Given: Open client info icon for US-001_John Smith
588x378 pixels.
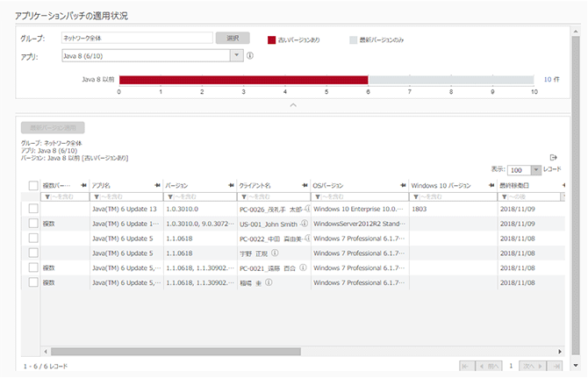Looking at the screenshot, I should pos(303,224).
